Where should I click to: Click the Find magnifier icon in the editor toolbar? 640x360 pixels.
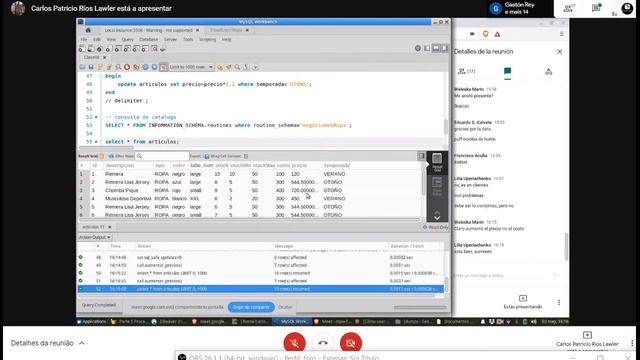(x=237, y=67)
